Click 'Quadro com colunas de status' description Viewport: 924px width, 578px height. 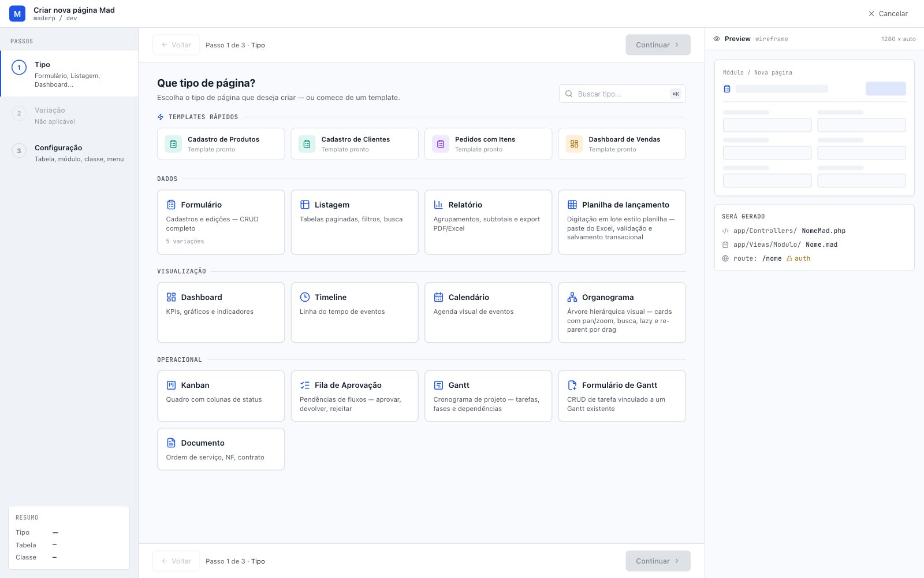click(214, 399)
